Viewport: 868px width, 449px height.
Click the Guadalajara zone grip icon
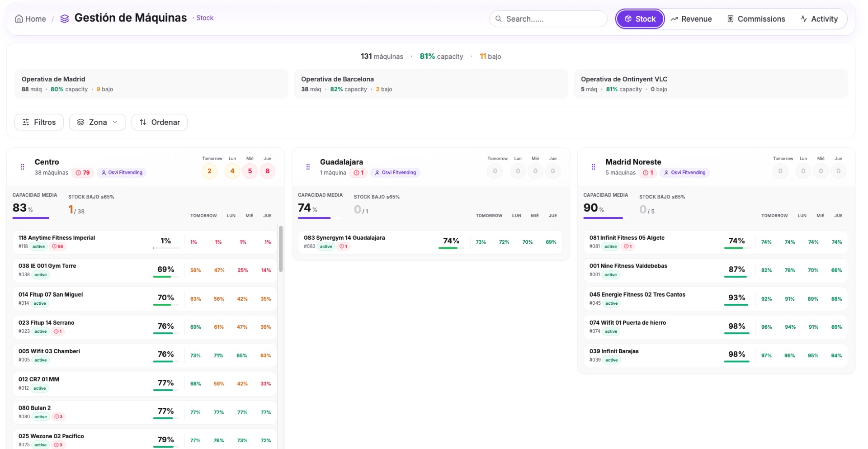[308, 167]
